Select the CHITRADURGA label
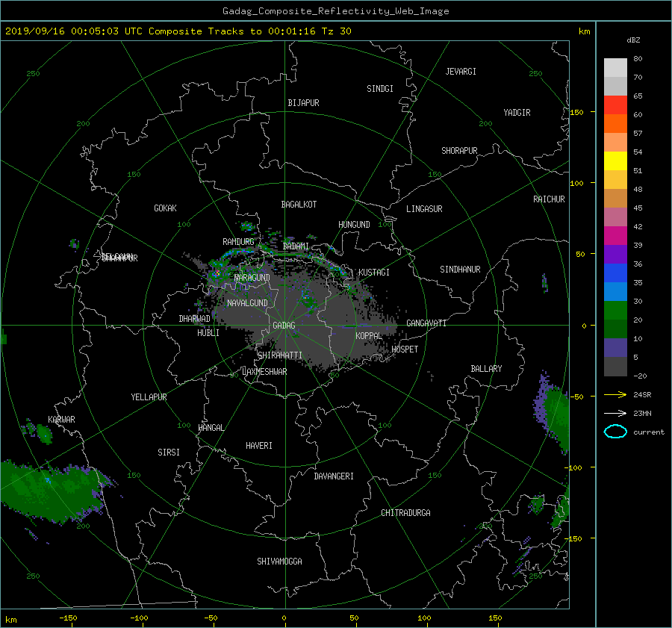 pyautogui.click(x=405, y=513)
